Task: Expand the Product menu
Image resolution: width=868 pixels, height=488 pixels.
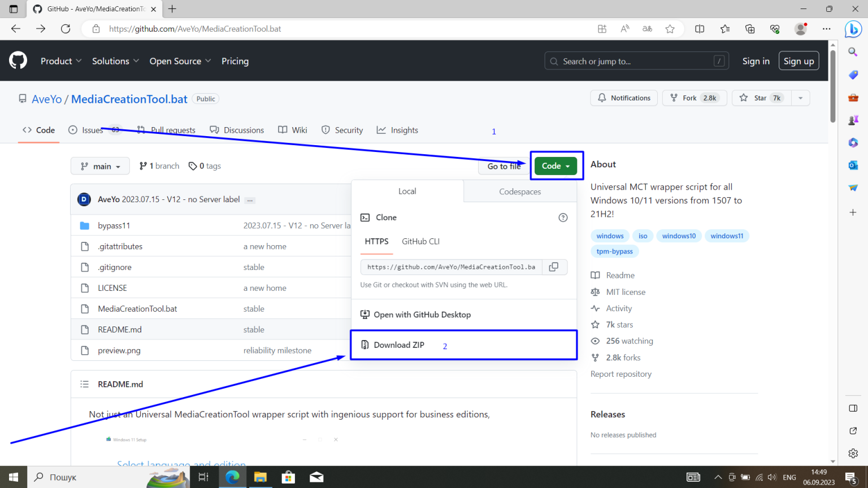Action: 60,60
